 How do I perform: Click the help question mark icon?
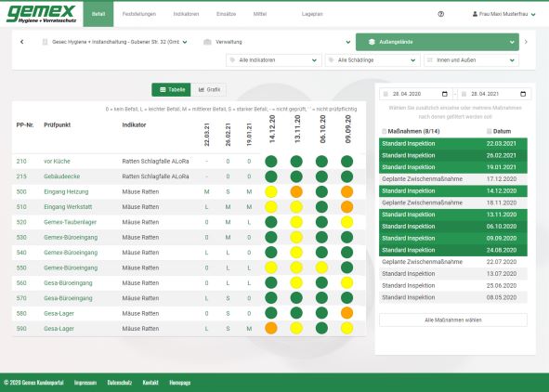point(441,14)
